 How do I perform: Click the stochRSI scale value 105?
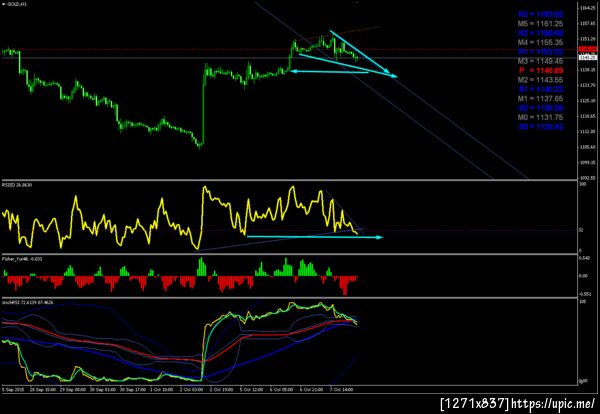pos(582,302)
